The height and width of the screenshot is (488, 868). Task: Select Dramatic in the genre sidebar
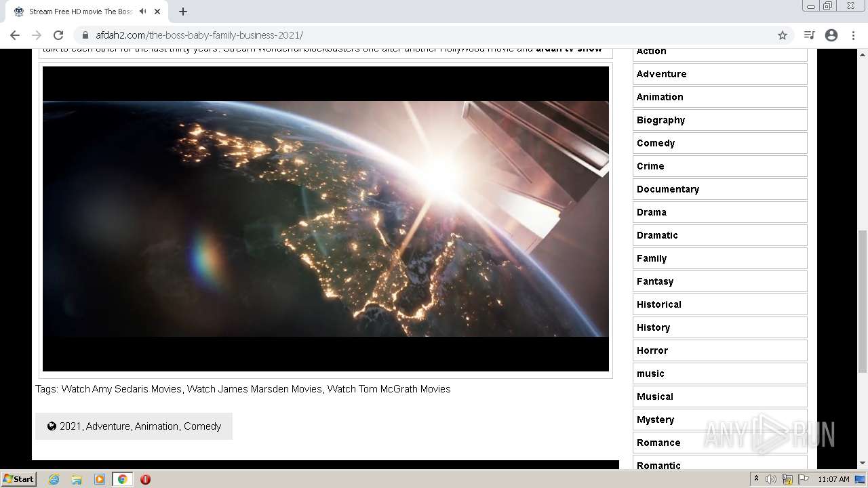pyautogui.click(x=719, y=235)
